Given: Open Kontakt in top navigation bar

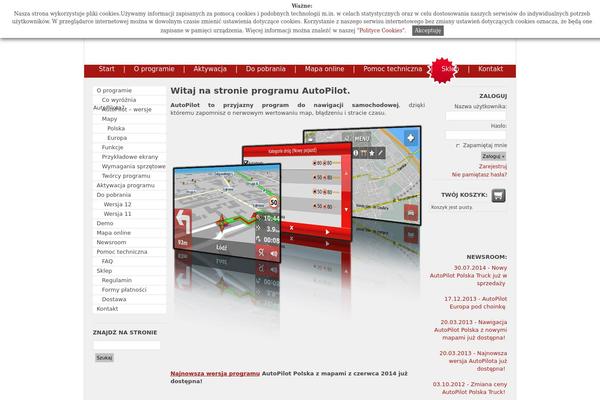Looking at the screenshot, I should [x=490, y=69].
